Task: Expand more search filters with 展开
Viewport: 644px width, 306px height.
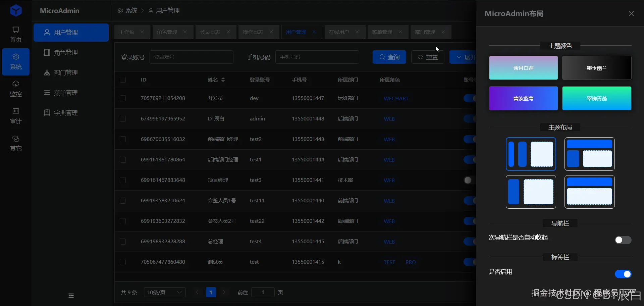Action: pos(463,57)
